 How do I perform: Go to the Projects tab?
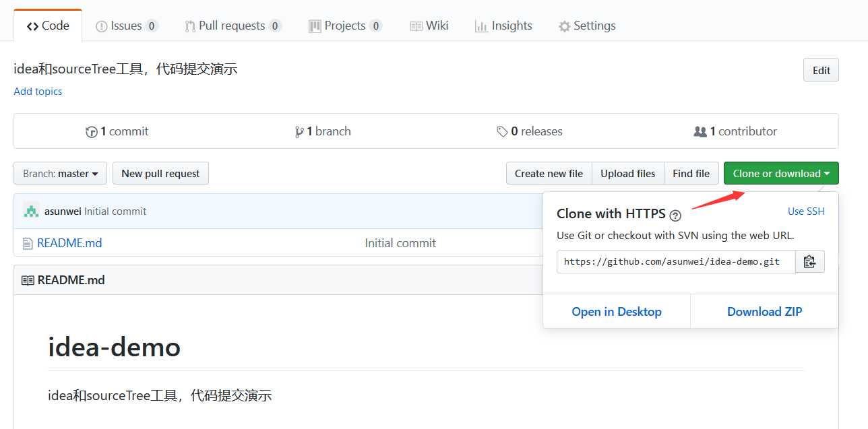point(345,26)
